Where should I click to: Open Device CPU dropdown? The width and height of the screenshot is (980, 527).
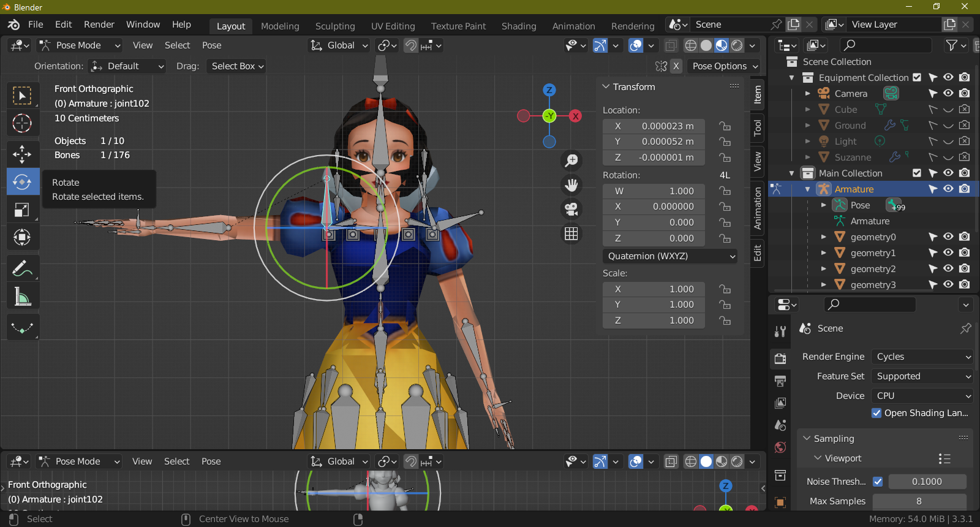click(x=922, y=396)
